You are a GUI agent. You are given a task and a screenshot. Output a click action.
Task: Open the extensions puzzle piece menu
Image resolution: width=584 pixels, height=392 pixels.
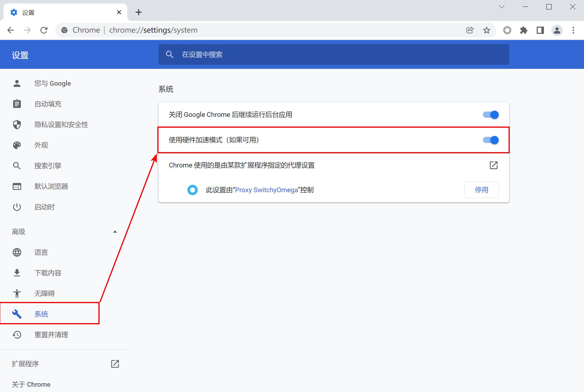coord(524,30)
